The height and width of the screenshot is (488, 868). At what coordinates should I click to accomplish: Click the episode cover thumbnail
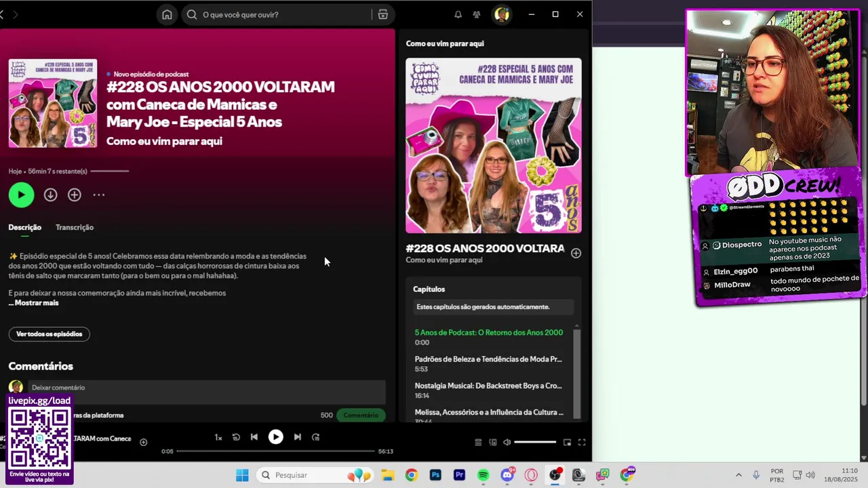[53, 104]
